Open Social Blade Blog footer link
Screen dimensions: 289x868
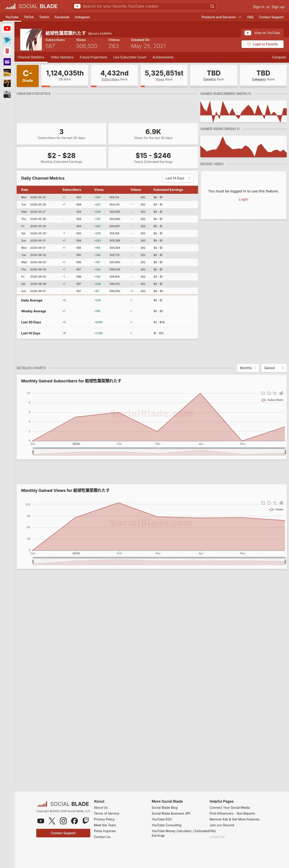coord(165,807)
